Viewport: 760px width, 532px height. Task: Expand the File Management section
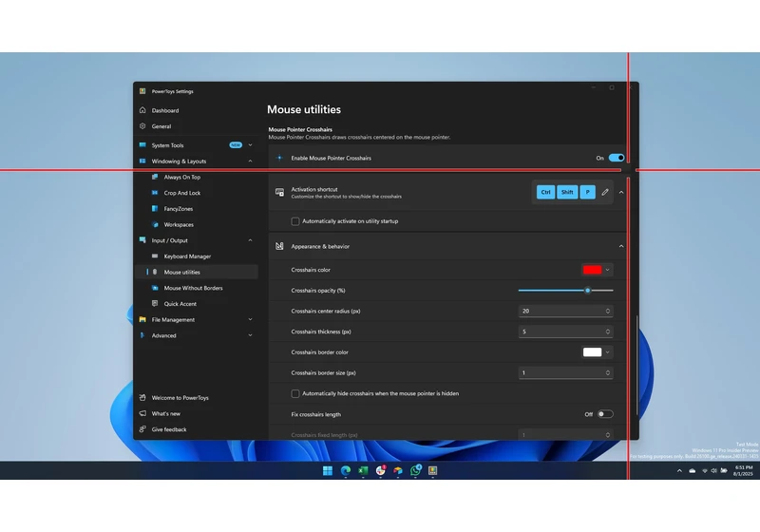pyautogui.click(x=250, y=319)
